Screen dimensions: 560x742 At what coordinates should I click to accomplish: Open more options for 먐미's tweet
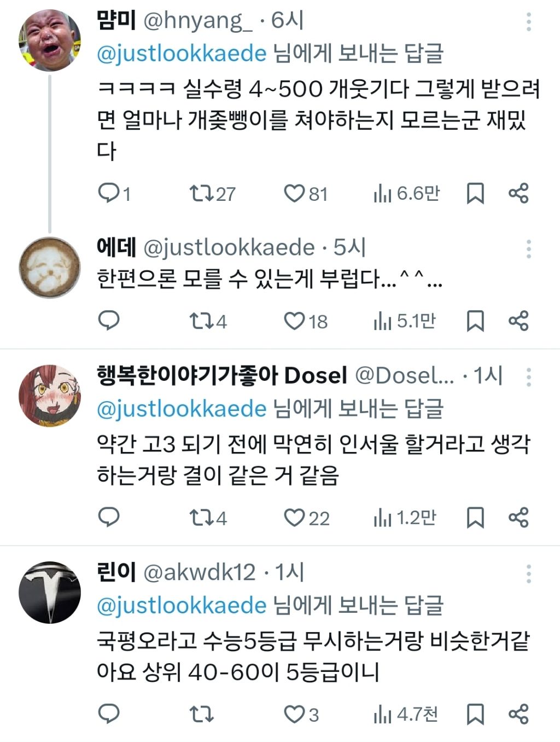[528, 22]
